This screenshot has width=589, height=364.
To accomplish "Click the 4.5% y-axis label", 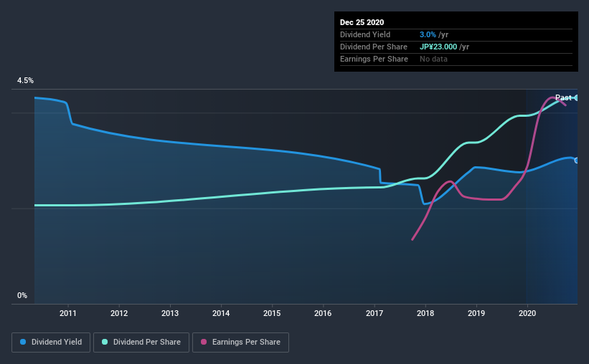I will 25,81.
